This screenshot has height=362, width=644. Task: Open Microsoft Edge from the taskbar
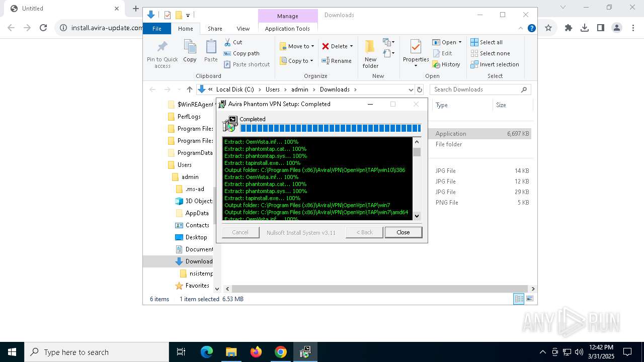tap(207, 352)
